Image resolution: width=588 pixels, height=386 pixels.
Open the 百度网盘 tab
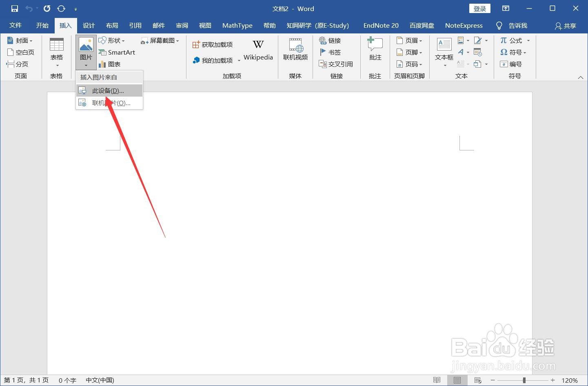(x=422, y=25)
